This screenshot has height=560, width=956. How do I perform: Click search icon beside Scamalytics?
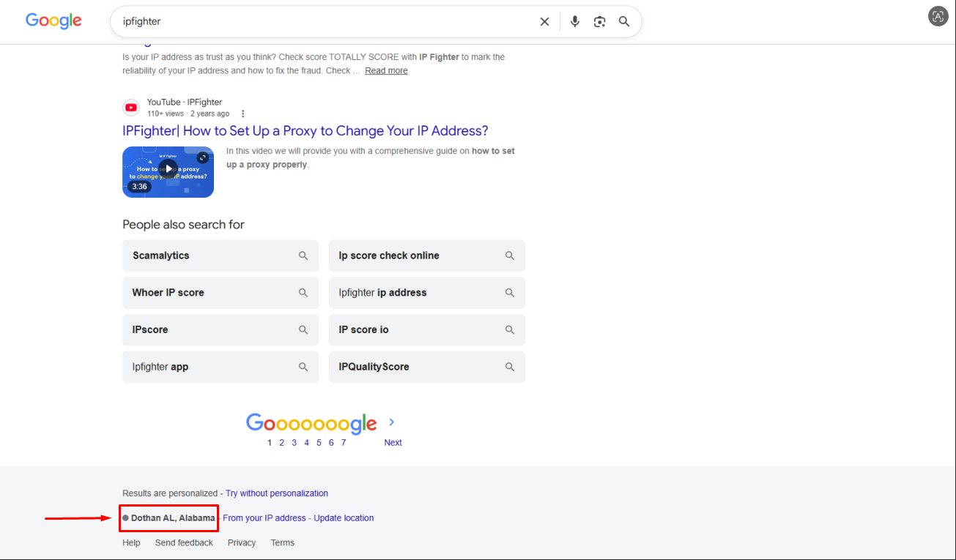303,255
